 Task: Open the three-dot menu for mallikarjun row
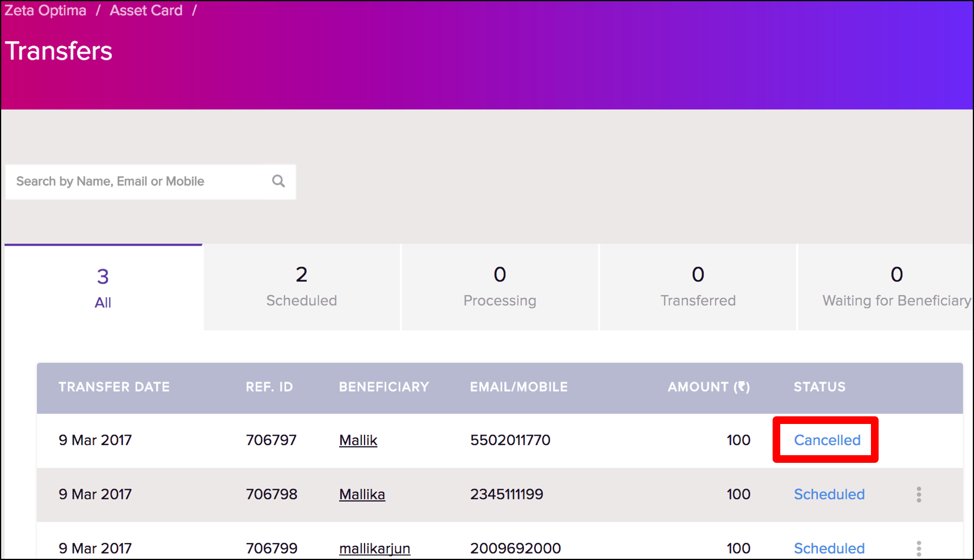[x=919, y=549]
